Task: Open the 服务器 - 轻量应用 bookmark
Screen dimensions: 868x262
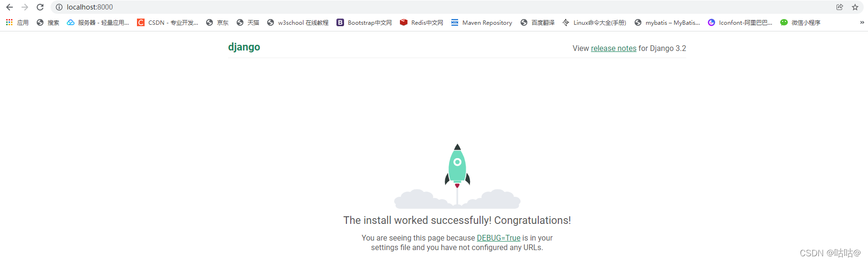Action: 98,22
